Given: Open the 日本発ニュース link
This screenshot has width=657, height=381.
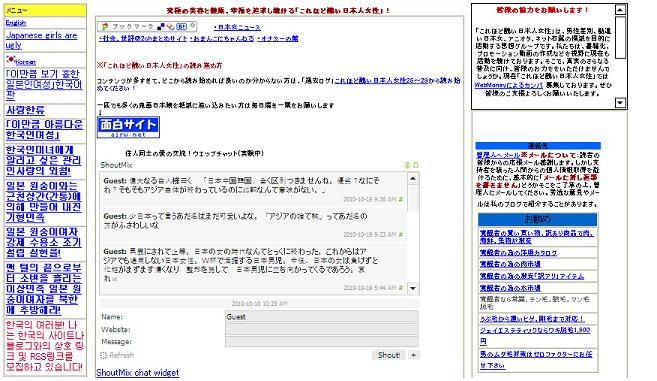Looking at the screenshot, I should (237, 27).
